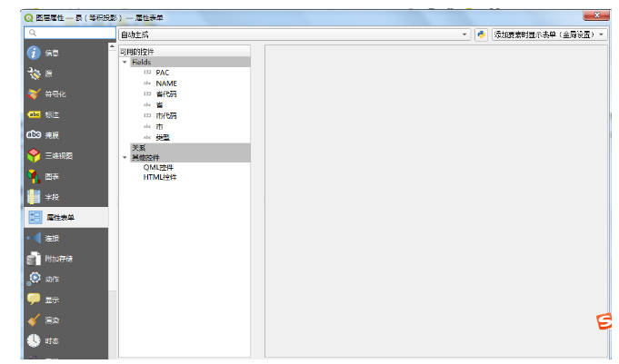Open the 三维视图 (3D View) page
This screenshot has height=364, width=619.
(x=66, y=155)
